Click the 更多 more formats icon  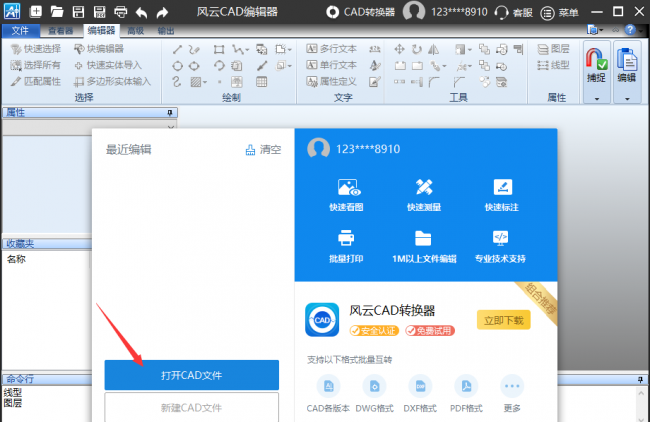(x=512, y=386)
